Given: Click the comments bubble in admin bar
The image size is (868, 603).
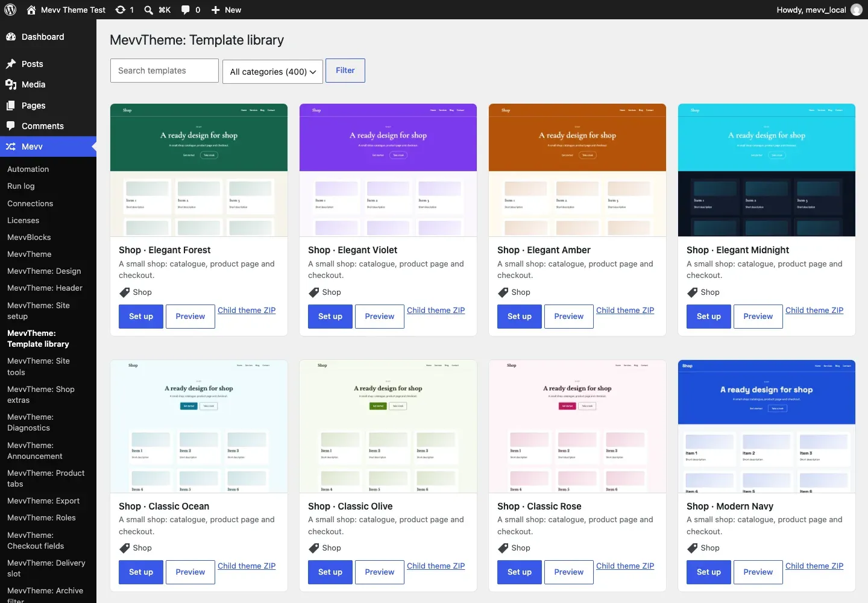Looking at the screenshot, I should point(186,10).
